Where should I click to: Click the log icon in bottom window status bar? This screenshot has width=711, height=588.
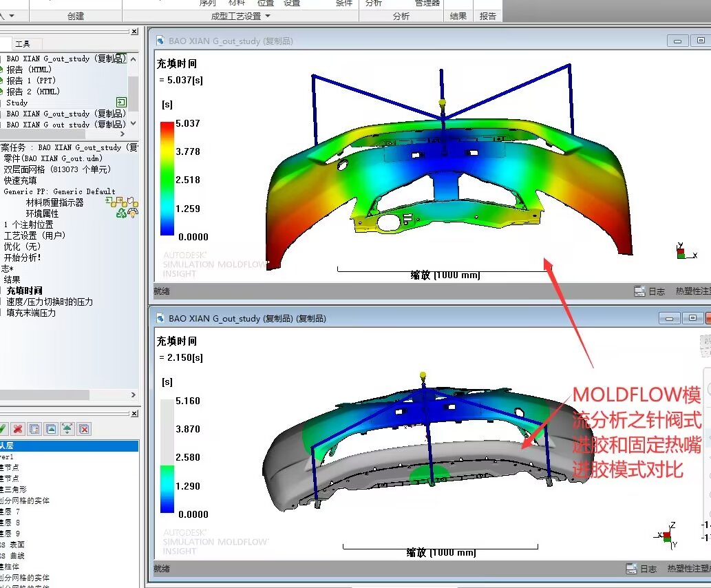click(632, 569)
